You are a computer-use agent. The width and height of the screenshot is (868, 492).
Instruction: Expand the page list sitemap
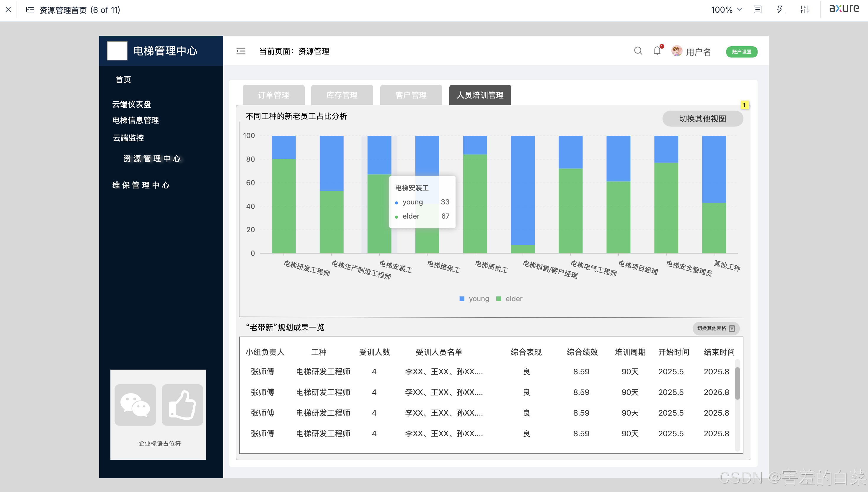pyautogui.click(x=30, y=10)
